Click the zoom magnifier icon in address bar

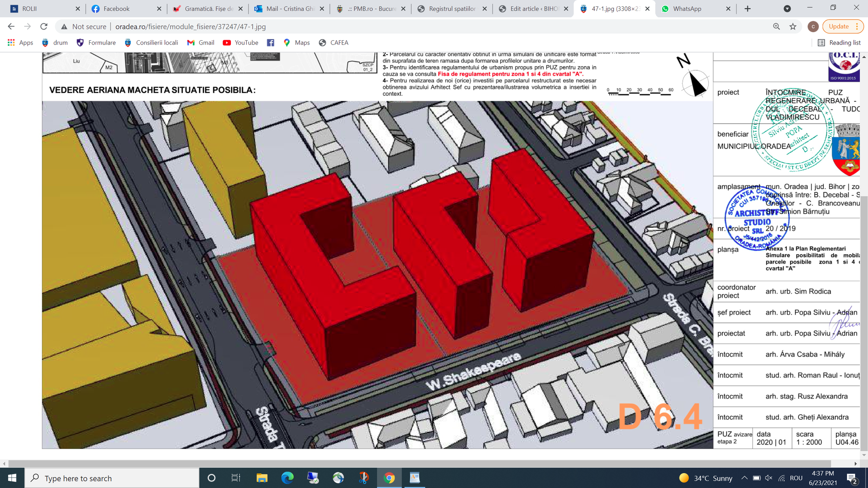tap(776, 26)
